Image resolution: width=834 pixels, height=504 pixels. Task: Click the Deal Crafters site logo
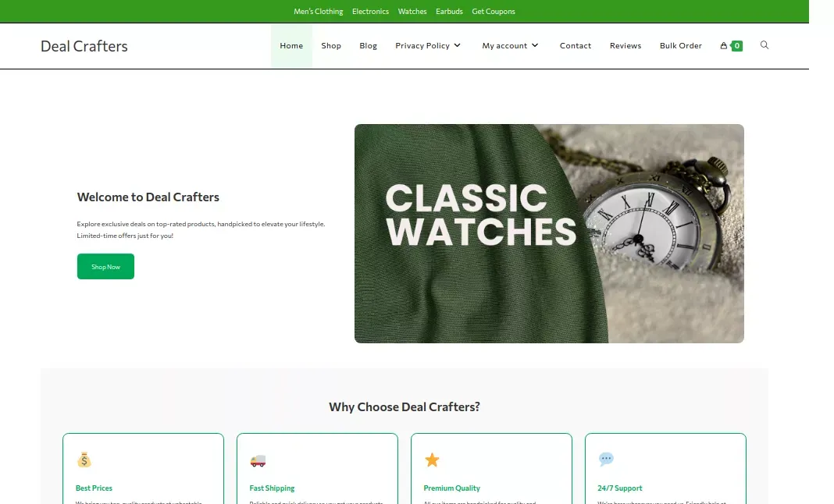[x=84, y=46]
